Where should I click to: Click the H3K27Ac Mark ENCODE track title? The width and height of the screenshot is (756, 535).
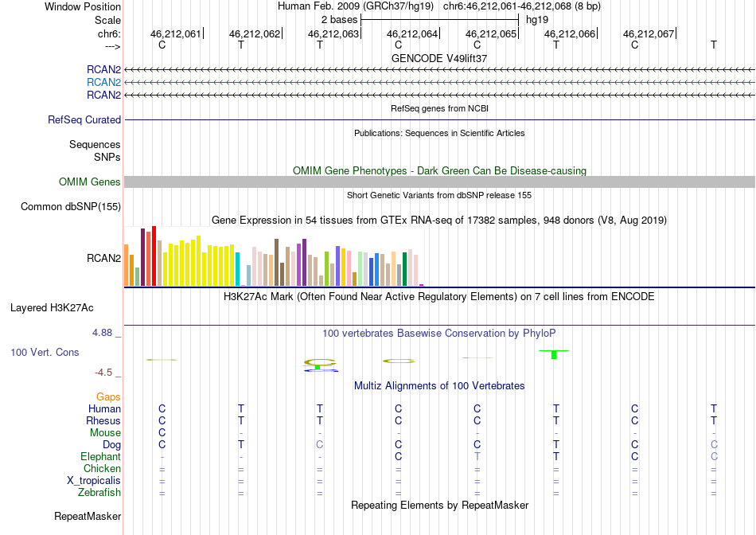coord(439,296)
